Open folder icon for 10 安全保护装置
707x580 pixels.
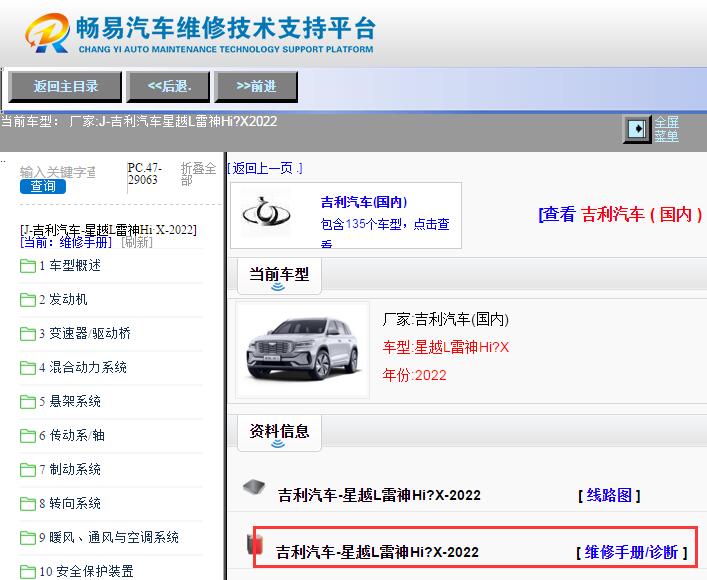coord(28,572)
